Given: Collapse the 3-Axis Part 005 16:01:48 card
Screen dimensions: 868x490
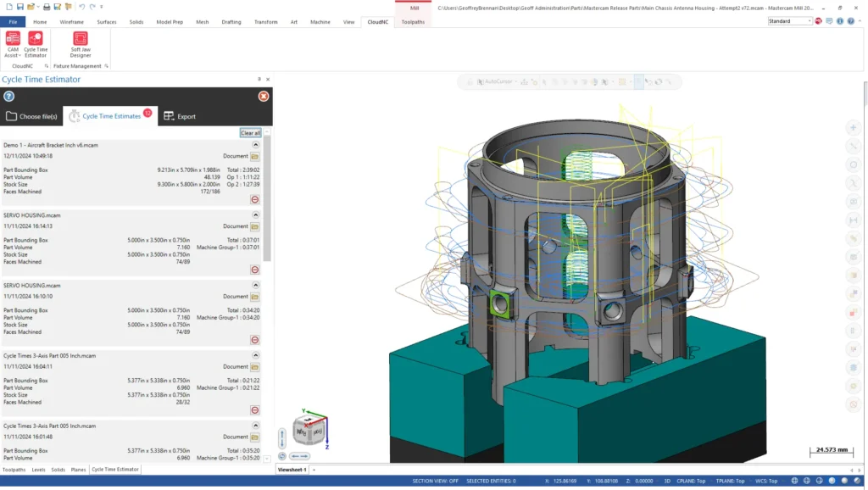Looking at the screenshot, I should [x=255, y=426].
